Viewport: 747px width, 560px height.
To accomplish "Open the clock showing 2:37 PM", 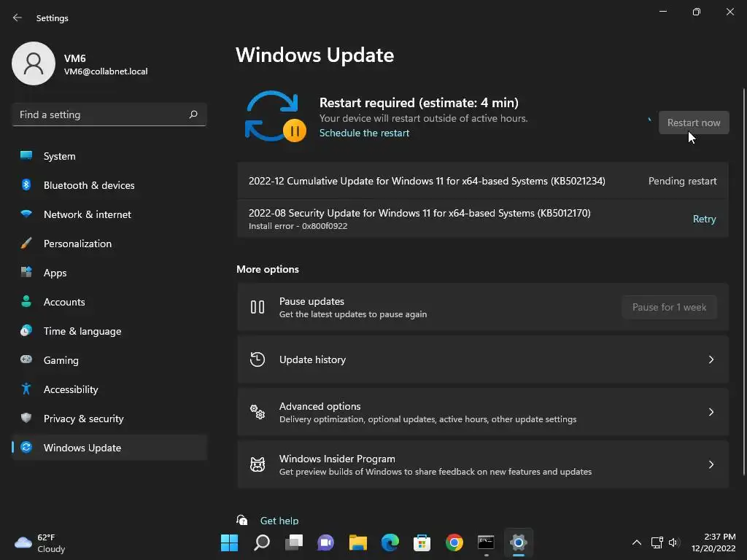I will 713,542.
